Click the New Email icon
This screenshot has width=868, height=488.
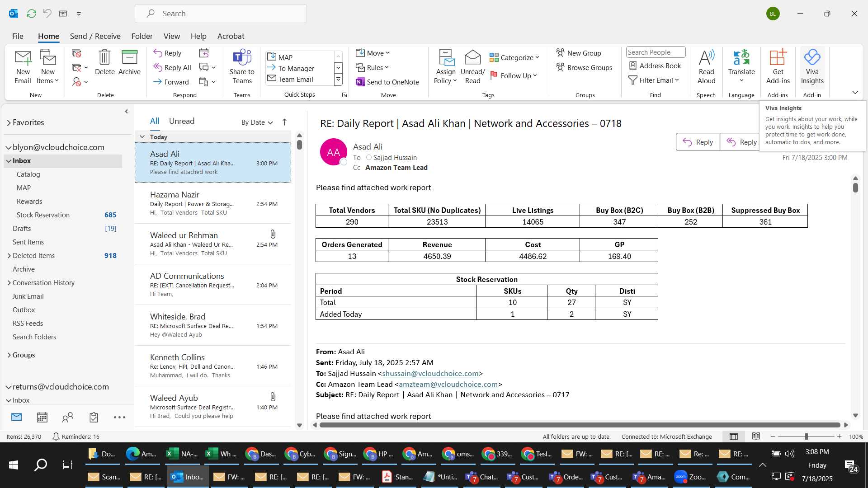tap(23, 67)
